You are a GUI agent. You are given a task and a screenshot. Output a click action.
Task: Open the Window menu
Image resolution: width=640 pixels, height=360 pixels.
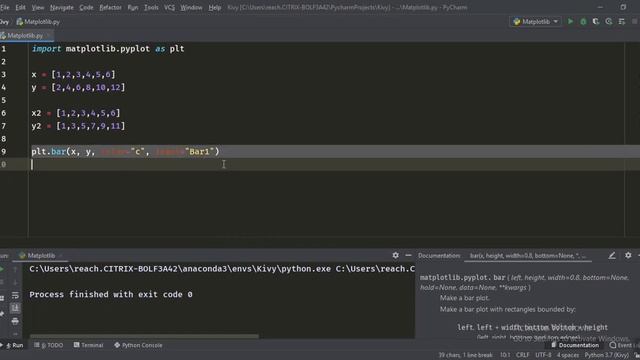(x=191, y=7)
